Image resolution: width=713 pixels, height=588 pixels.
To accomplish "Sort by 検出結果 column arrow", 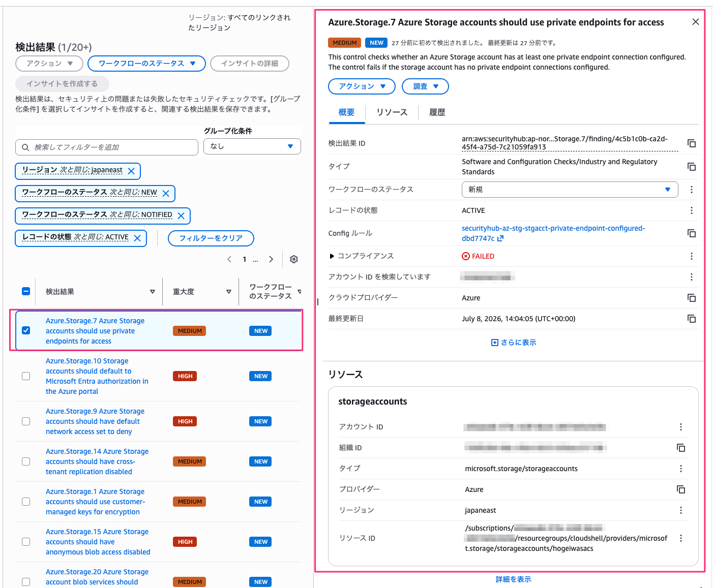I will point(153,292).
